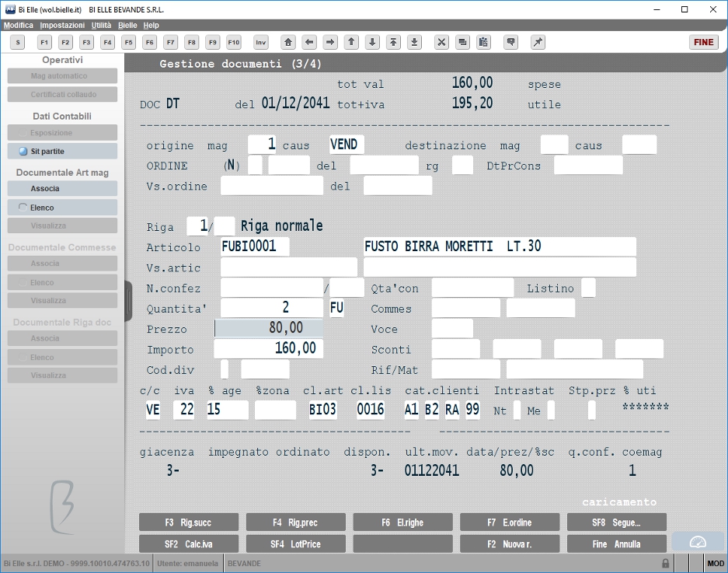This screenshot has width=728, height=573.
Task: Click the Fine Annulla button
Action: click(x=617, y=543)
